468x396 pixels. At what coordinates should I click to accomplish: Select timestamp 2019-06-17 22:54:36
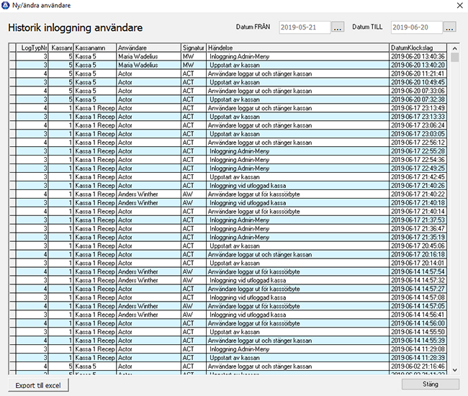tap(418, 160)
